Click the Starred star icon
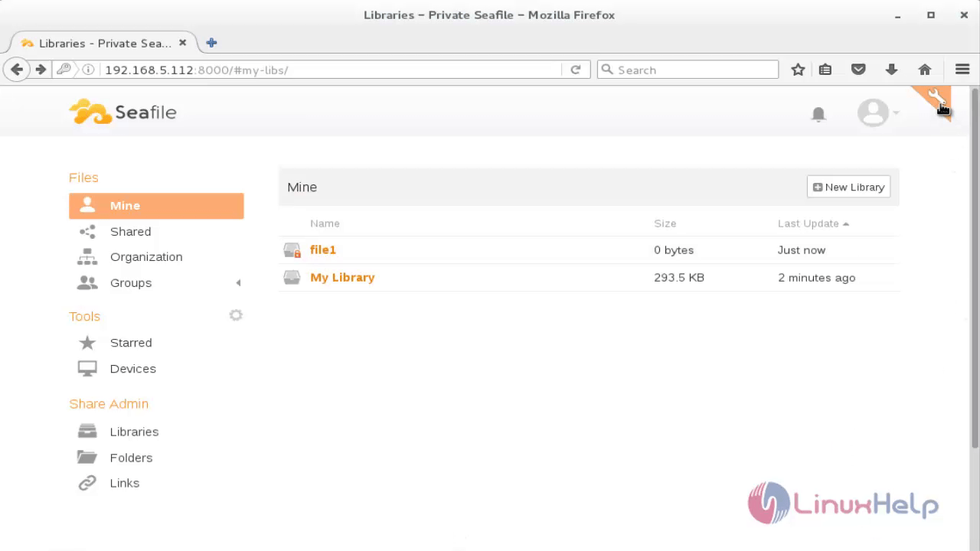This screenshot has height=551, width=980. (87, 343)
